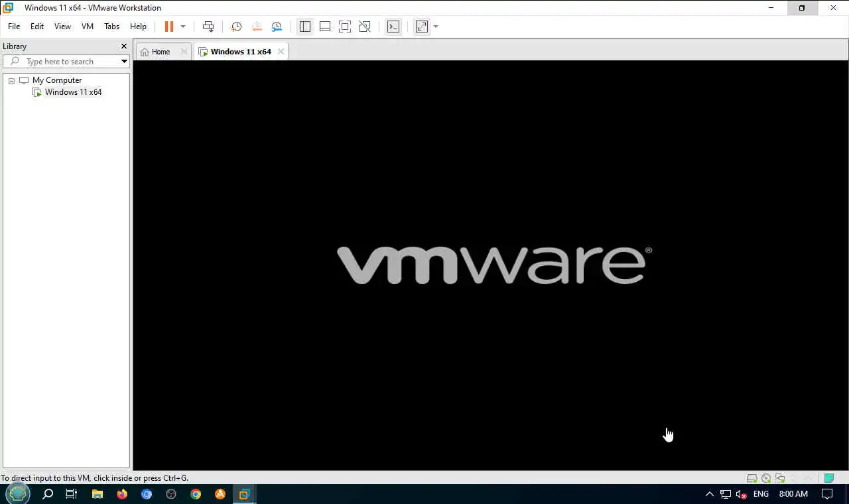Show hidden system tray icons
This screenshot has width=849, height=504.
point(709,494)
